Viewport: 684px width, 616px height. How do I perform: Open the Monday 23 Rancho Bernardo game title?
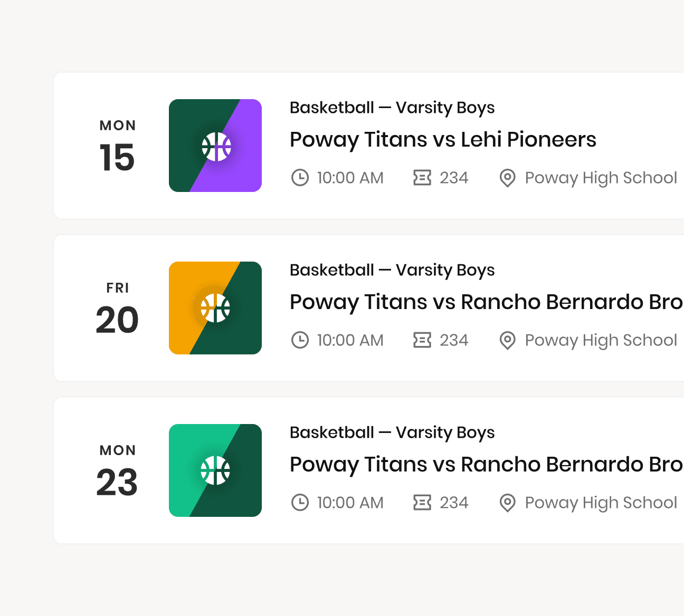[x=487, y=465]
